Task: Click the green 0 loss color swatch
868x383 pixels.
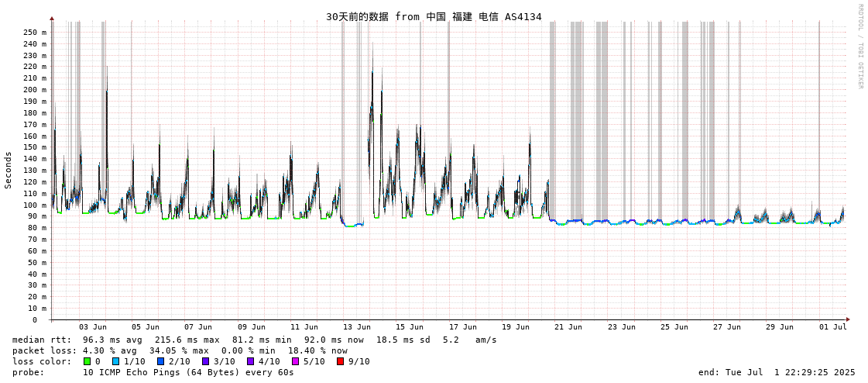Action: click(87, 361)
